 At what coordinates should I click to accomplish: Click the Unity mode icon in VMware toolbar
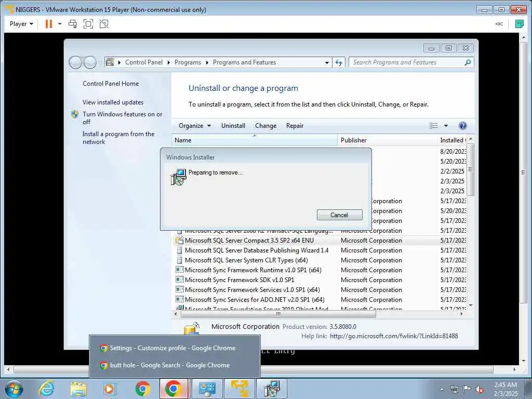point(104,24)
